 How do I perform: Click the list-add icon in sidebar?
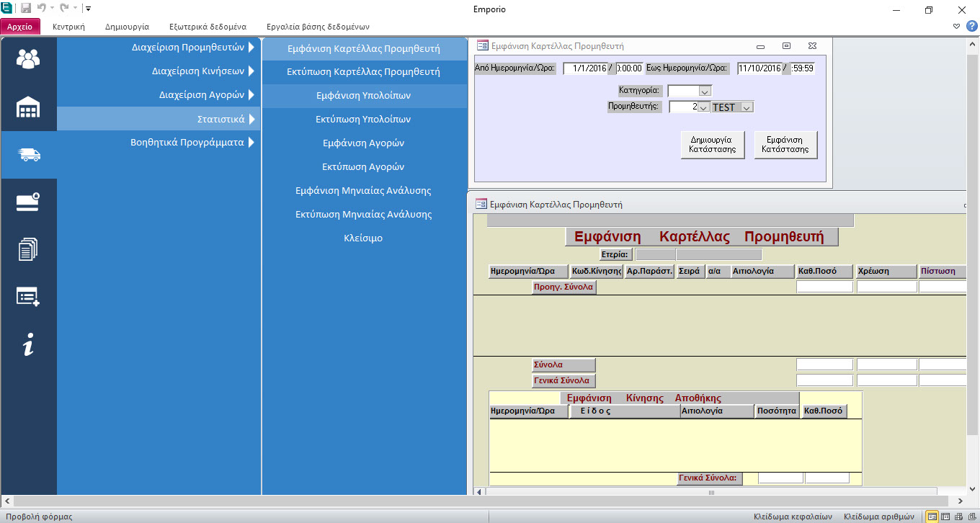(28, 297)
